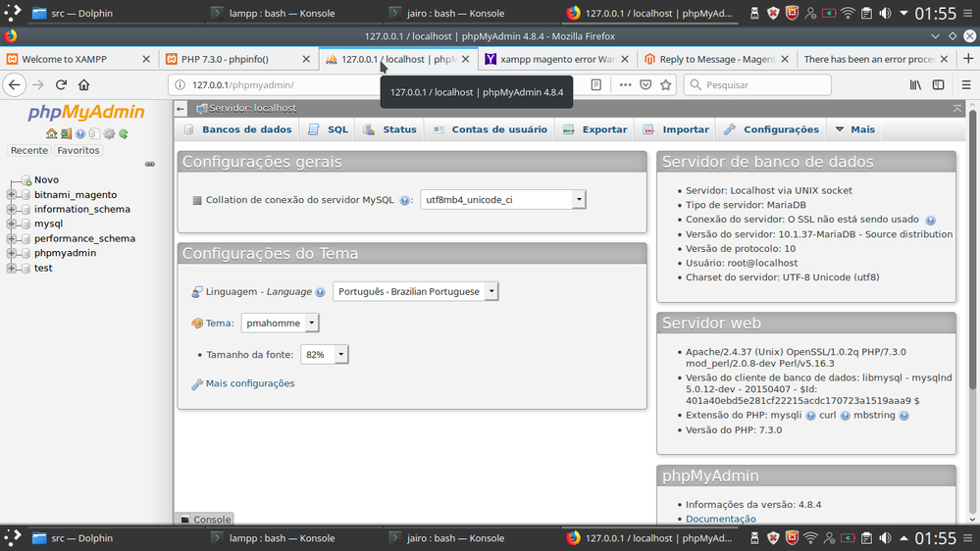Click help icon beside SSL connection status
980x551 pixels.
click(930, 221)
